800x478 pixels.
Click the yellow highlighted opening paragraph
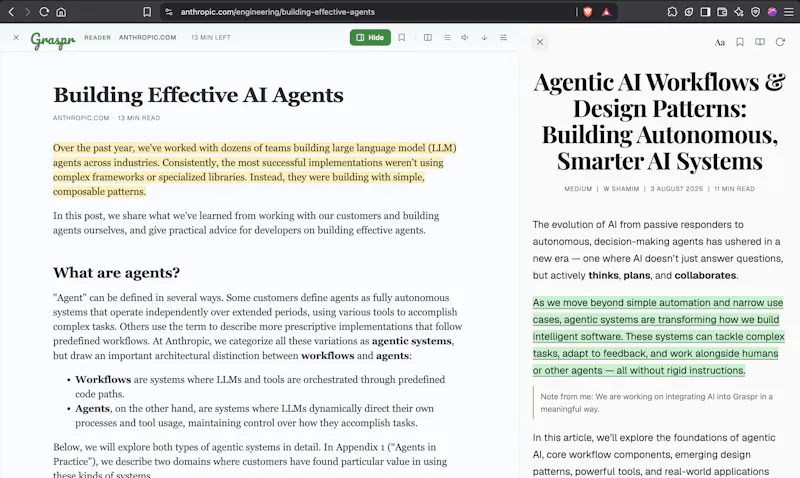255,169
